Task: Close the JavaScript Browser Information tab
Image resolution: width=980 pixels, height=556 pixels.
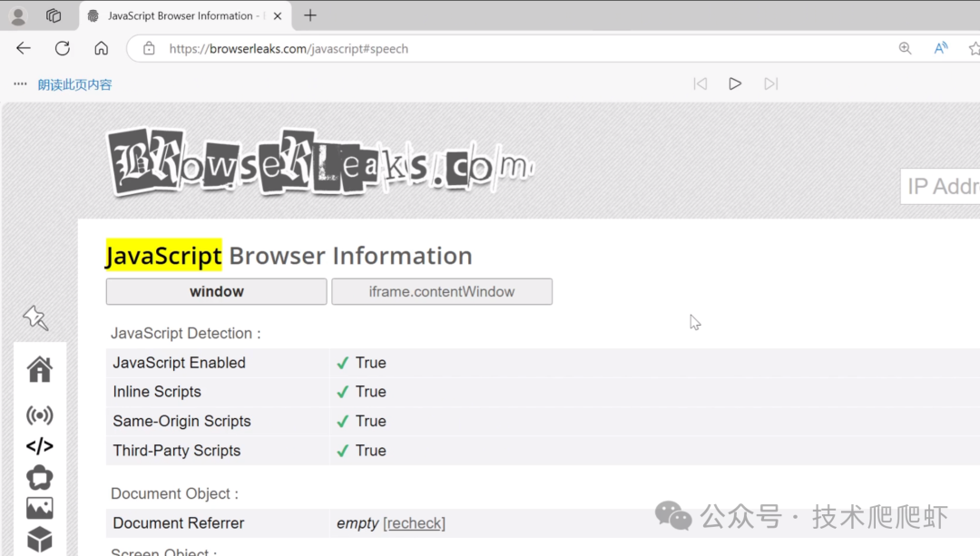Action: 278,15
